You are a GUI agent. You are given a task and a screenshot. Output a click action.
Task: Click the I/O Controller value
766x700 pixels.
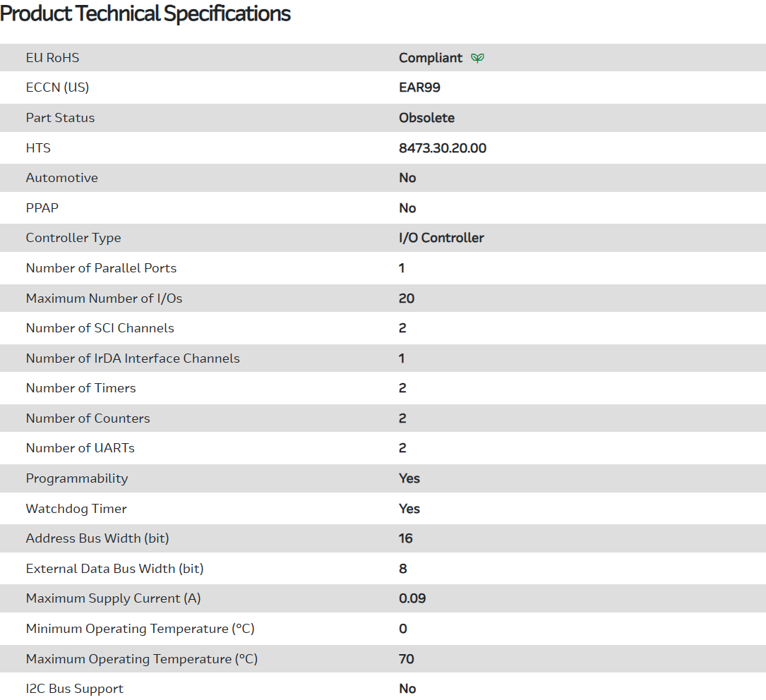(x=441, y=238)
